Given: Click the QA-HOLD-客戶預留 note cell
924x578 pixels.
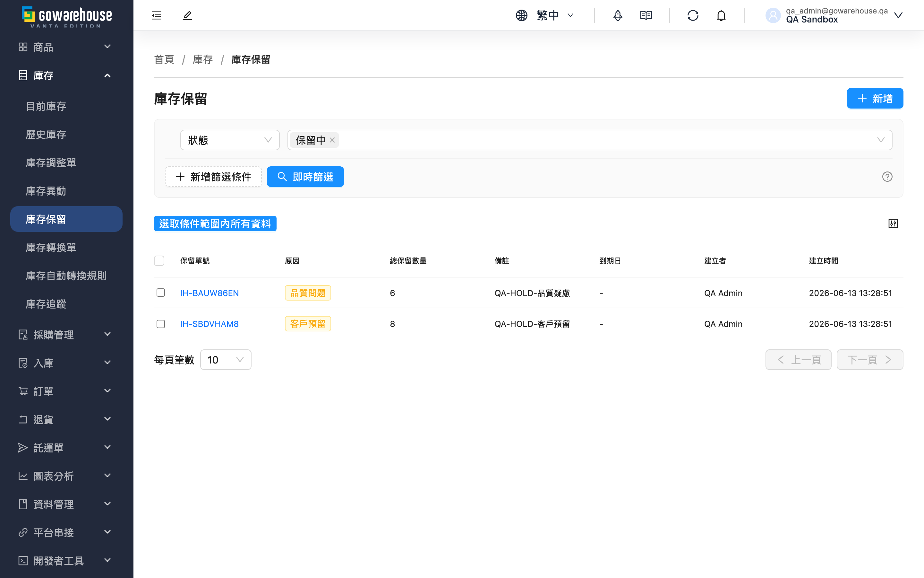Looking at the screenshot, I should click(x=532, y=324).
